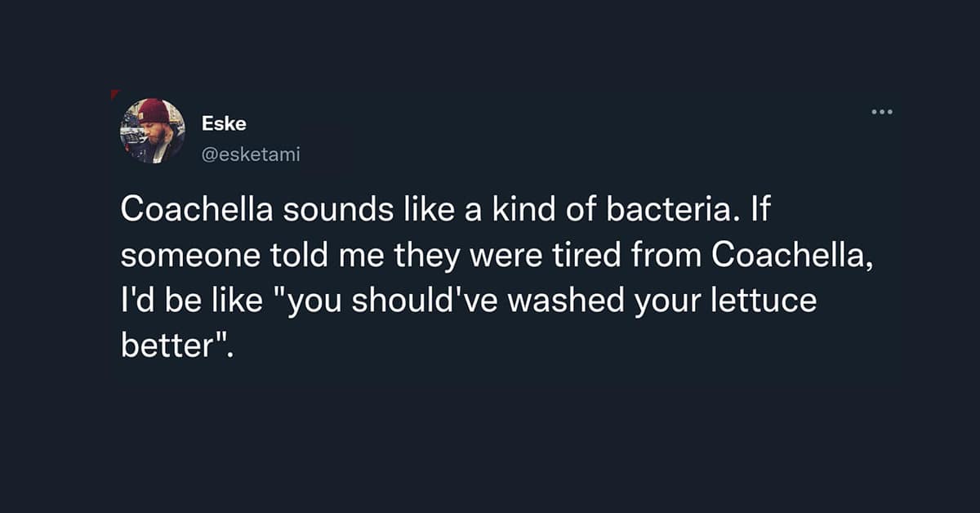
Task: Click "Coachella," ending the second line
Action: tap(787, 256)
